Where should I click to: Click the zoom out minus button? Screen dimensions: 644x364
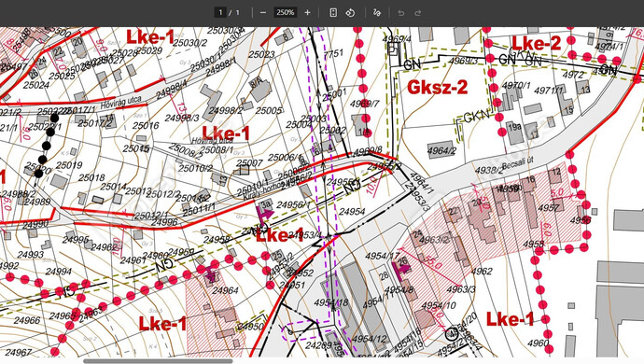point(263,13)
